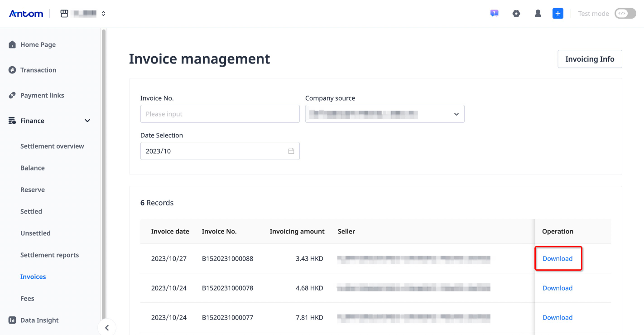Switch to the Invoices sidebar item

point(33,277)
